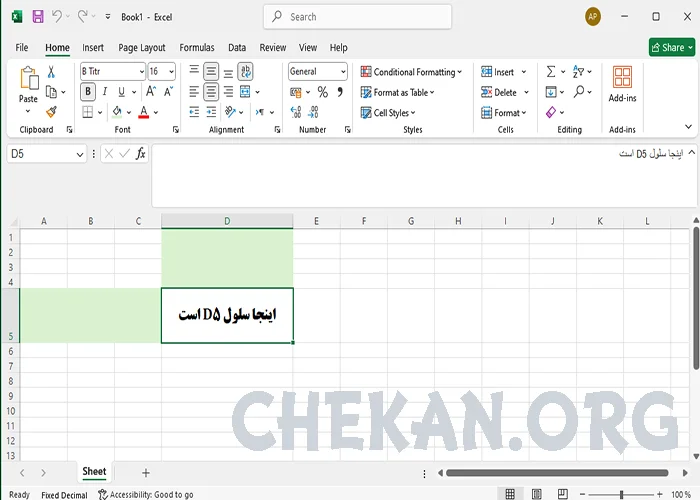Apply Comma Style format
Screen dimensions: 700x500
click(340, 92)
